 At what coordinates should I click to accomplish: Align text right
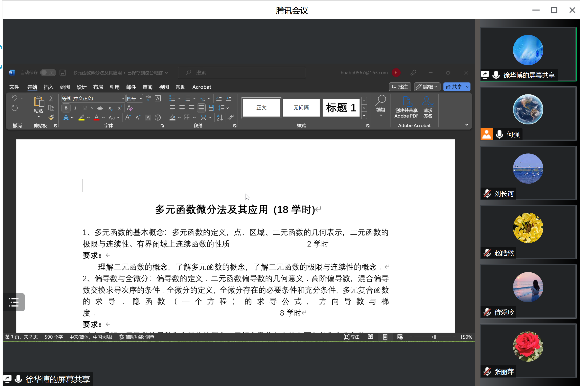coord(192,108)
